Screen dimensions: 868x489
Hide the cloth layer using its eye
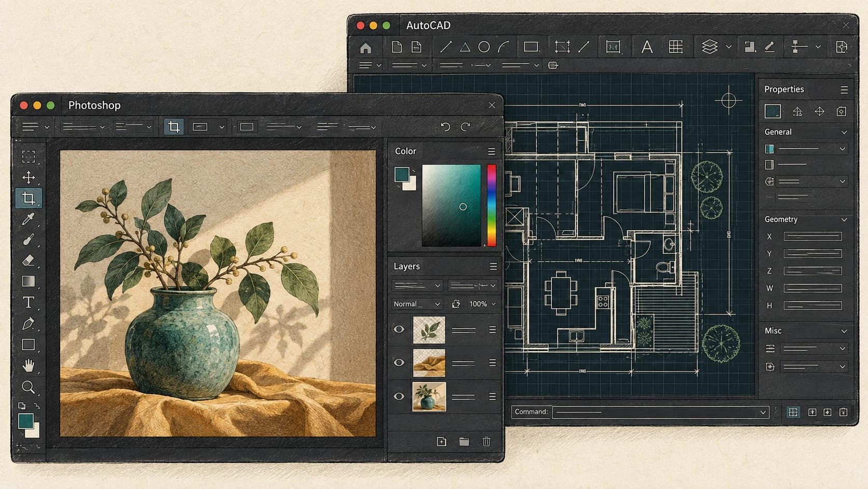399,362
